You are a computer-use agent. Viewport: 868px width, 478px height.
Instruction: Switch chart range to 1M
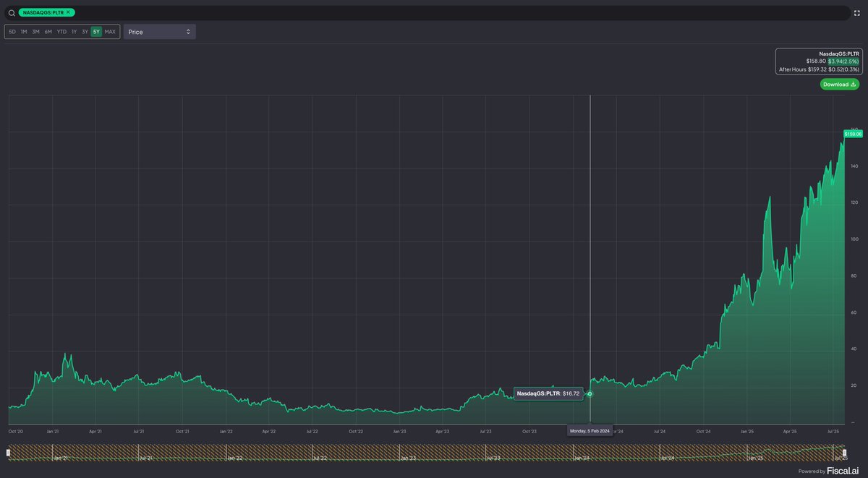pos(24,32)
